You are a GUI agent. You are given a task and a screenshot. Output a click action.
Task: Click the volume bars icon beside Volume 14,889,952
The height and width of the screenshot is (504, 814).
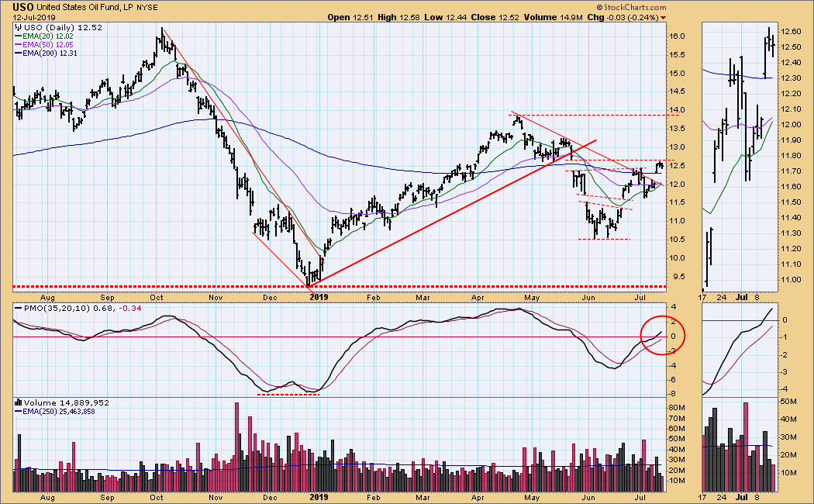tap(18, 402)
